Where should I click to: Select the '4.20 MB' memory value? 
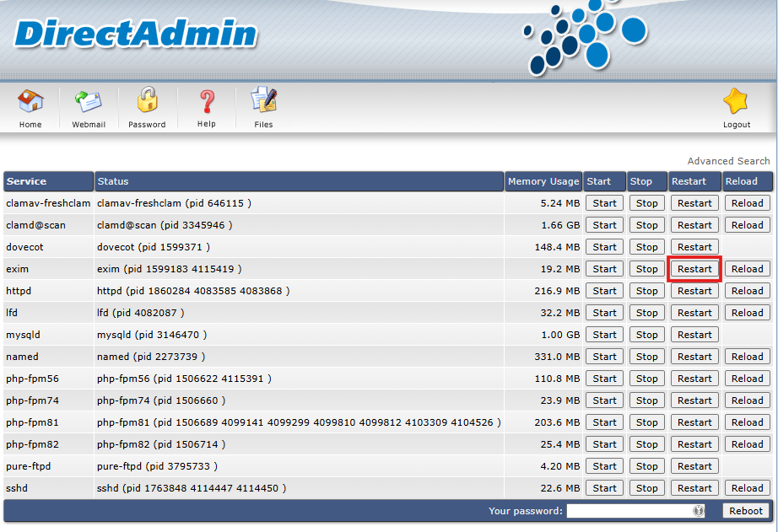(560, 466)
